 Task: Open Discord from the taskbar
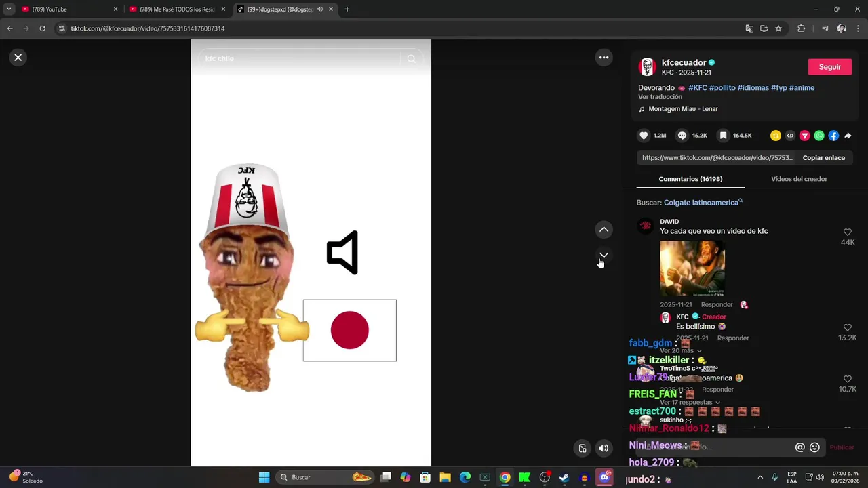click(604, 477)
